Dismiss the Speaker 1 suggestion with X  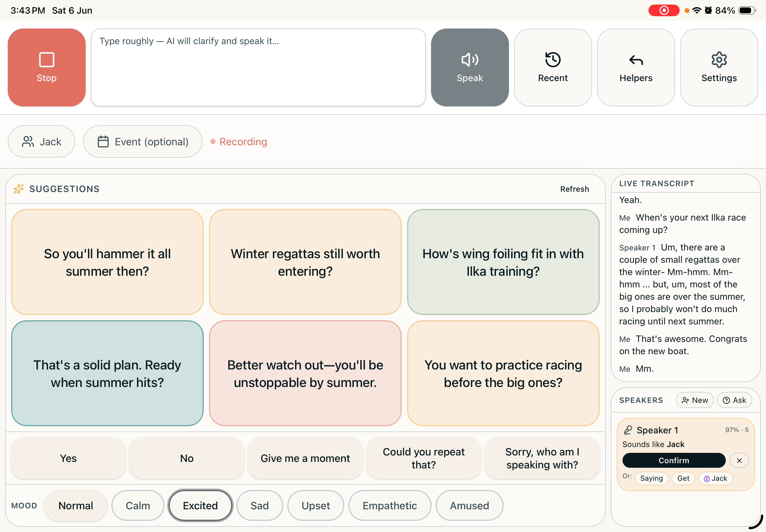pos(739,460)
